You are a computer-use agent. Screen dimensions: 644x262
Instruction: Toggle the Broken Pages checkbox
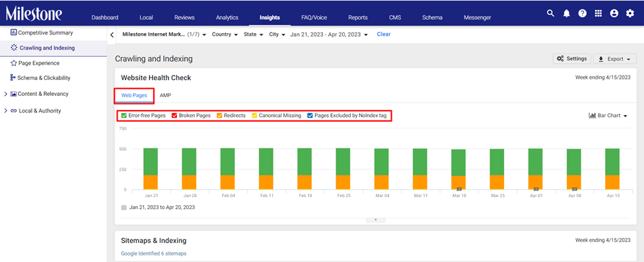[174, 116]
